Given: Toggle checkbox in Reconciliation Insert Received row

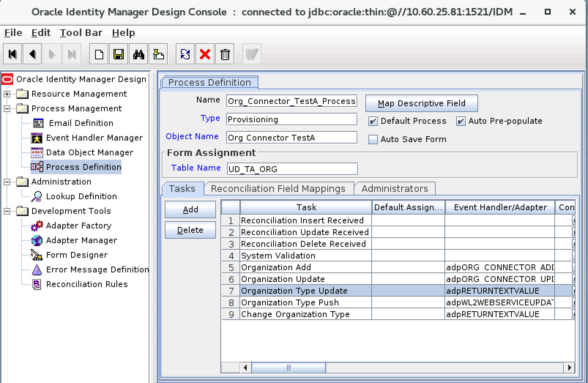Looking at the screenshot, I should point(573,220).
